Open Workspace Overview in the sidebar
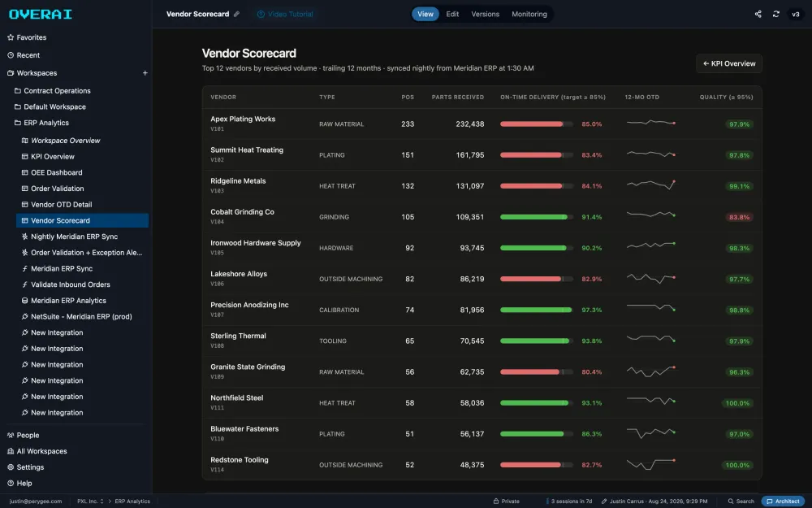The height and width of the screenshot is (508, 812). (x=61, y=141)
